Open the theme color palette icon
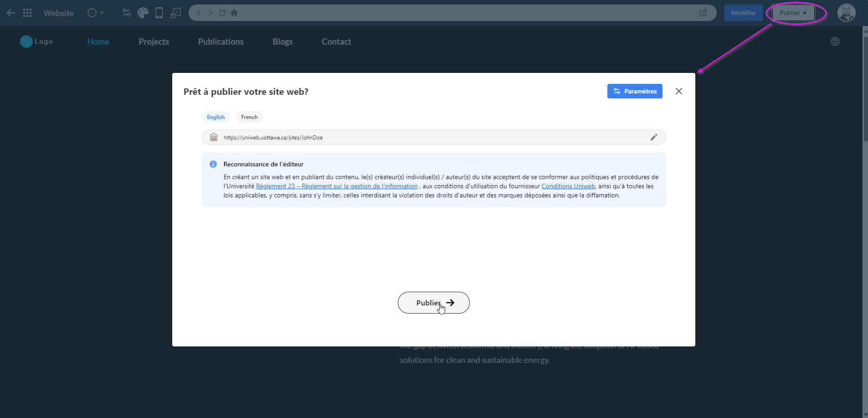Viewport: 868px width, 418px height. coord(143,13)
